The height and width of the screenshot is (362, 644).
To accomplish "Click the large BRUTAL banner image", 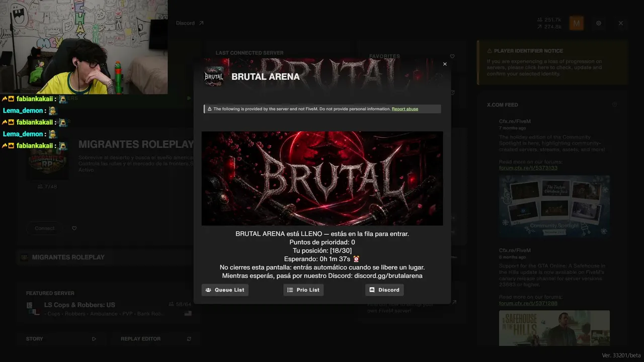I will click(x=323, y=178).
